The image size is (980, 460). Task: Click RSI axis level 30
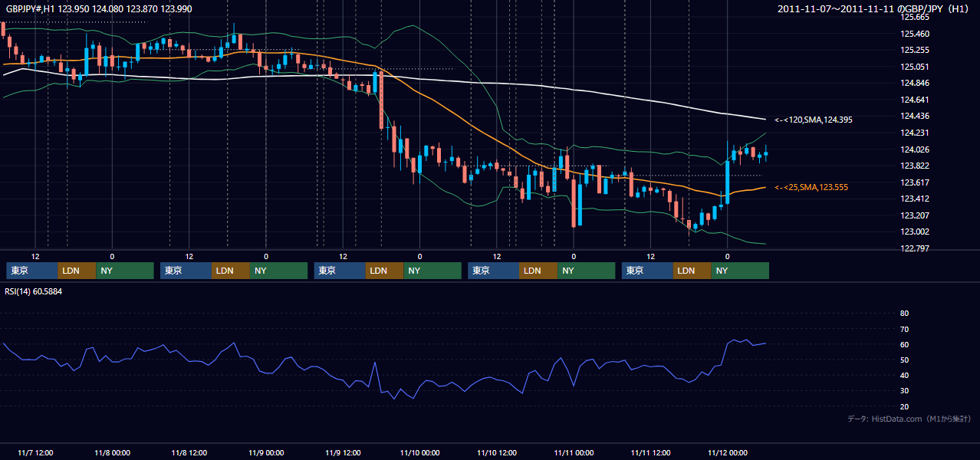[904, 391]
